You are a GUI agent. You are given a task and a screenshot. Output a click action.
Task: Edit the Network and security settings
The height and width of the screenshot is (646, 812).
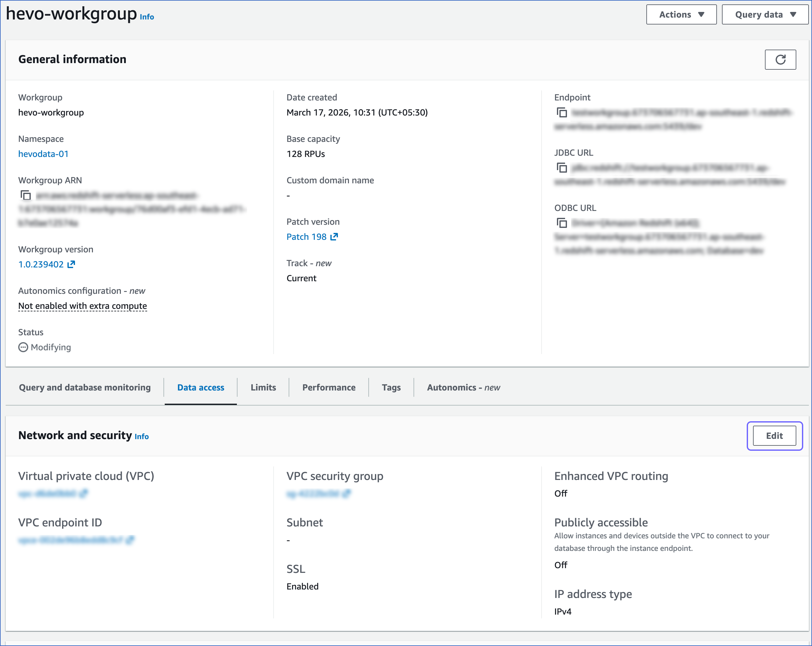coord(774,436)
